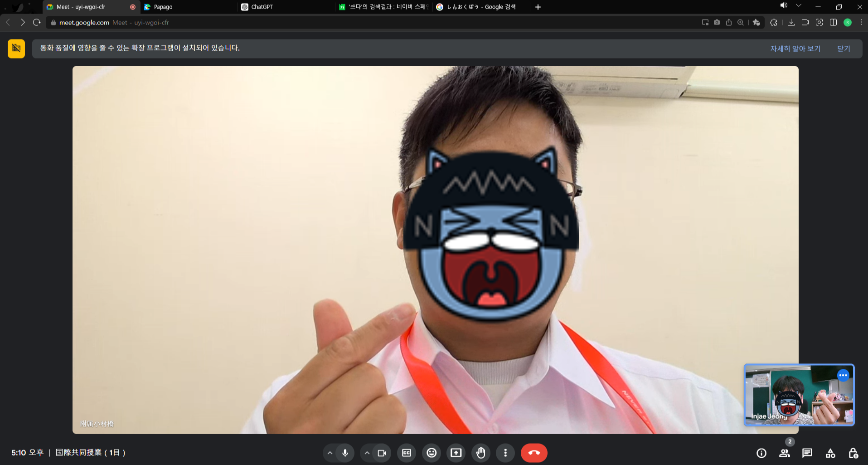Click the video recorder icon in browser toolbar
Screen dimensions: 868x465
pyautogui.click(x=805, y=22)
